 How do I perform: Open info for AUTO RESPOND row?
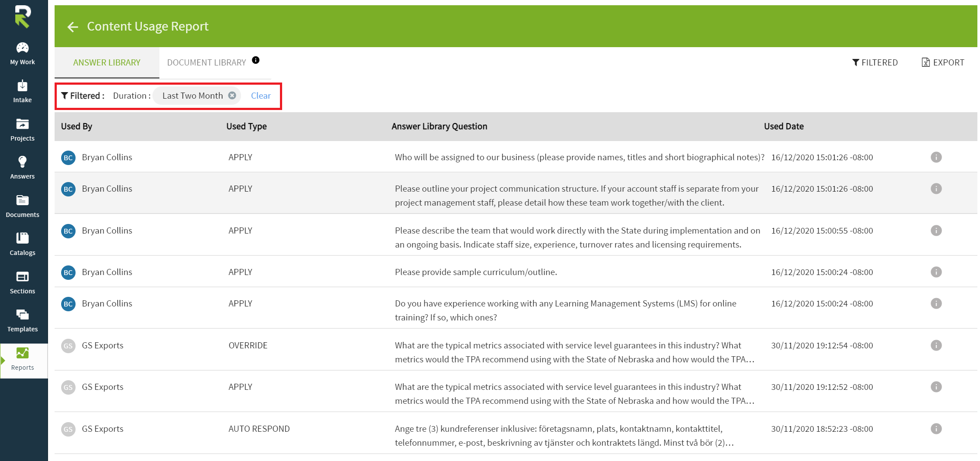coord(936,429)
